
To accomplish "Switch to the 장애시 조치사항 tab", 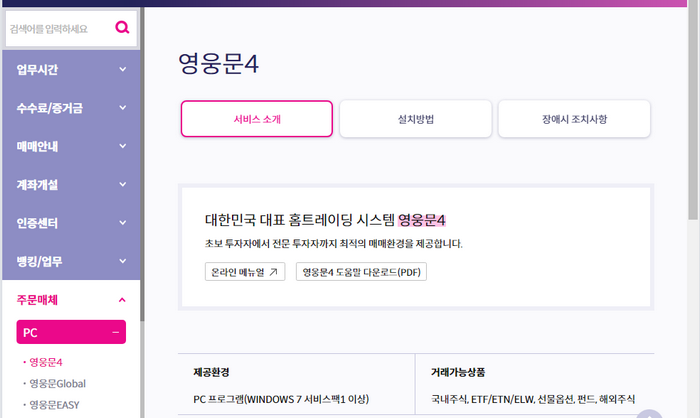I will [x=574, y=119].
